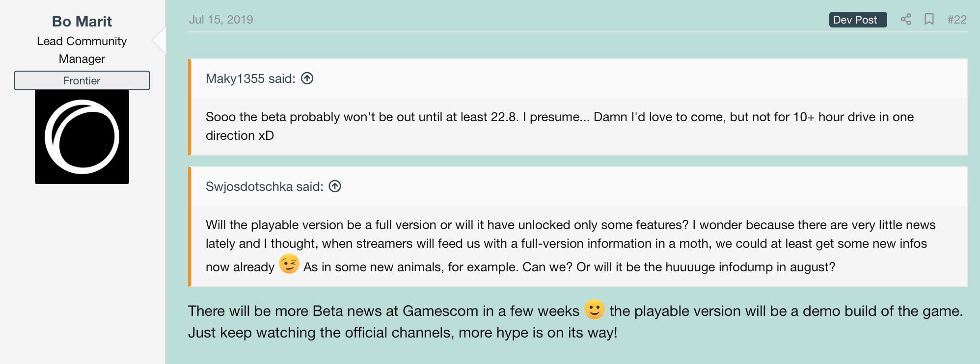Open the Jul 15, 2019 timestamp link

[x=221, y=20]
